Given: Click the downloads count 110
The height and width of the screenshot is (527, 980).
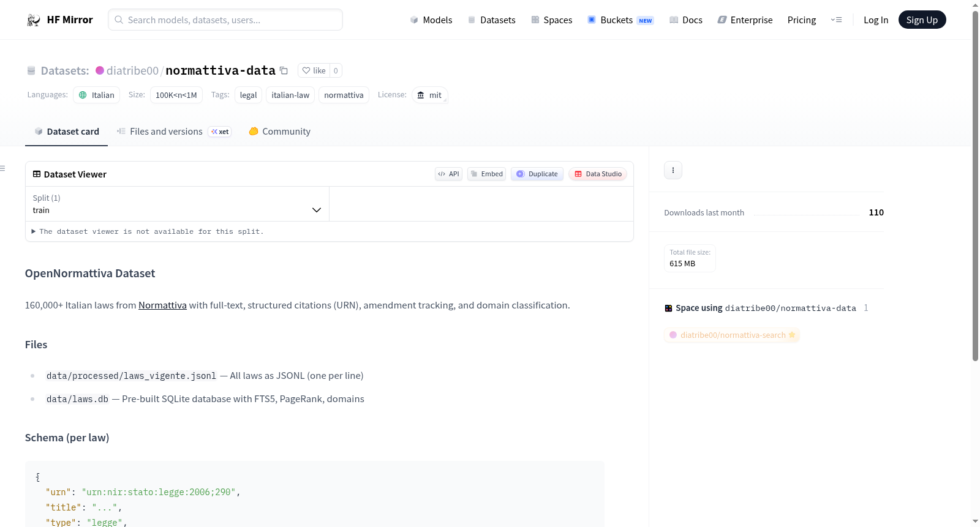Looking at the screenshot, I should 876,212.
